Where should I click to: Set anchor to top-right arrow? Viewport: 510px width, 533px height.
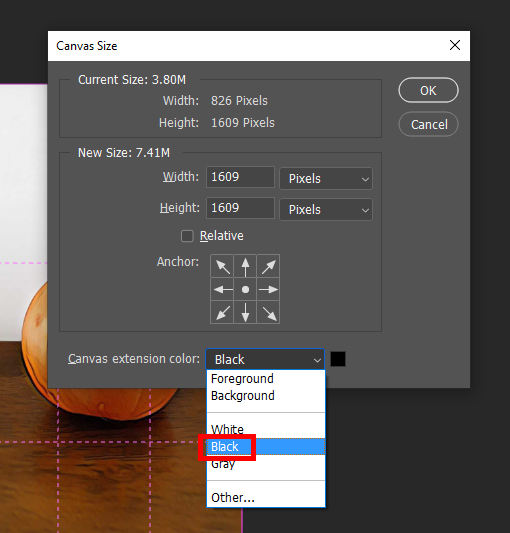pyautogui.click(x=268, y=266)
